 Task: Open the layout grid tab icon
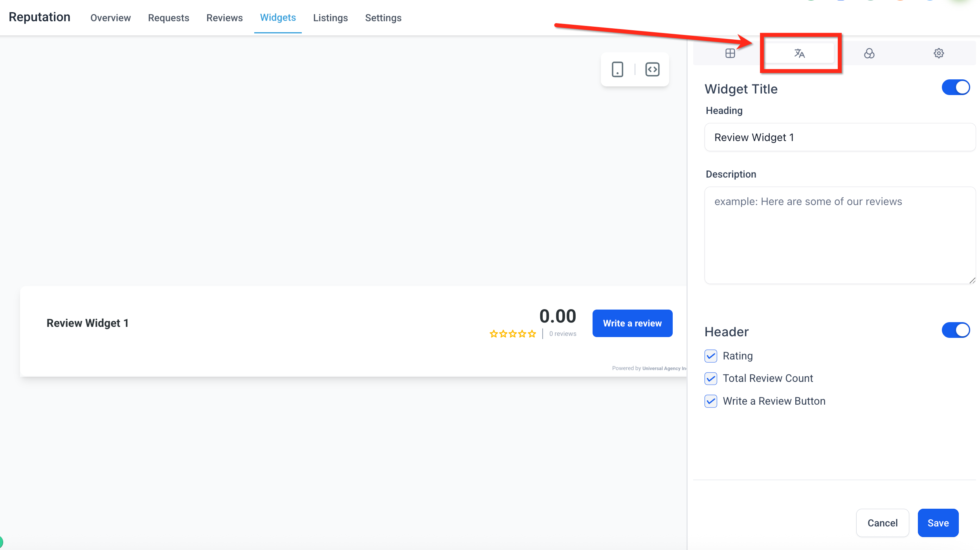tap(730, 53)
